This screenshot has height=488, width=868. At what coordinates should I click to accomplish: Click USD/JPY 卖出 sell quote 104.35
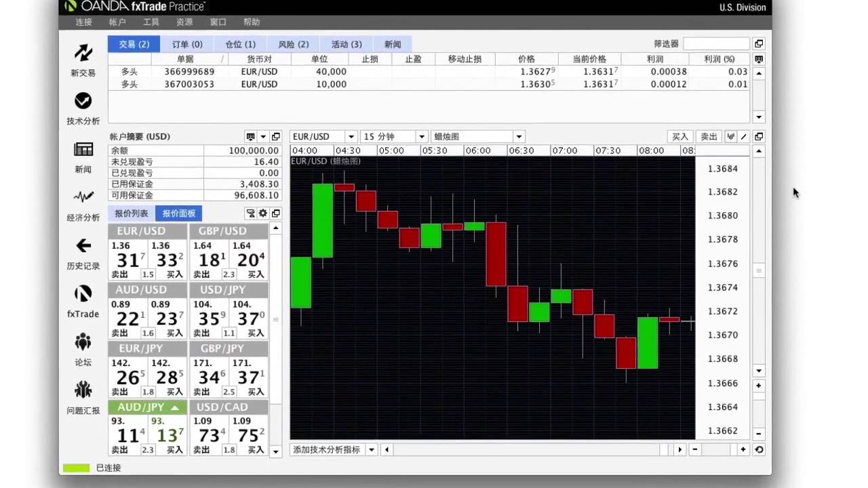210,318
